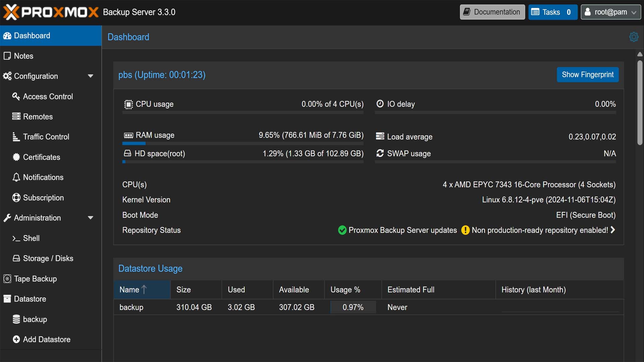Click the Load average icon

click(380, 136)
